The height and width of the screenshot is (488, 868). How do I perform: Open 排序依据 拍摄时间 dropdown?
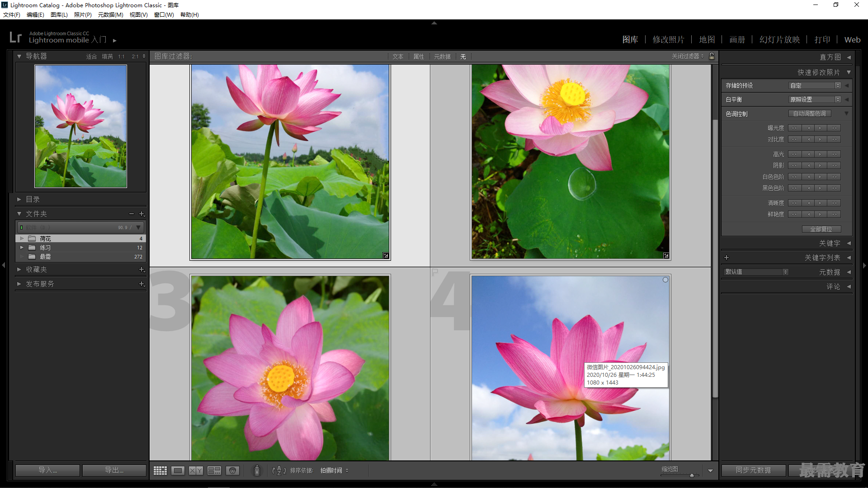335,470
